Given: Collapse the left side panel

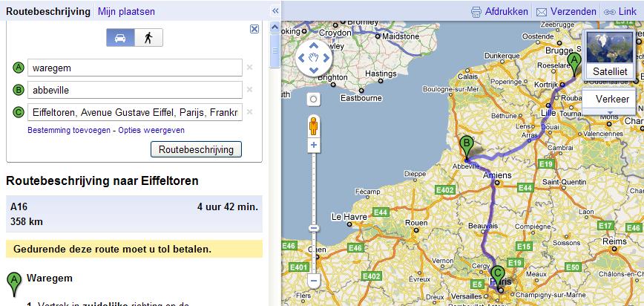Looking at the screenshot, I should point(275,11).
